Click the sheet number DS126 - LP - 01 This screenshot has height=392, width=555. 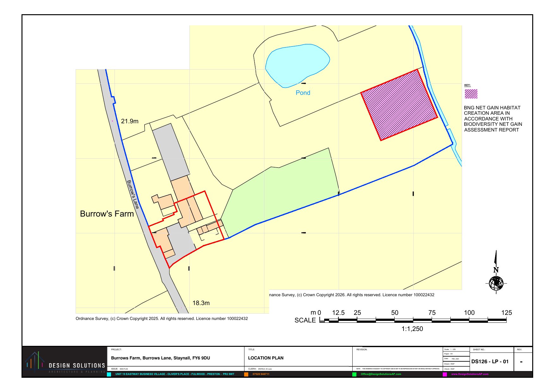click(x=490, y=362)
